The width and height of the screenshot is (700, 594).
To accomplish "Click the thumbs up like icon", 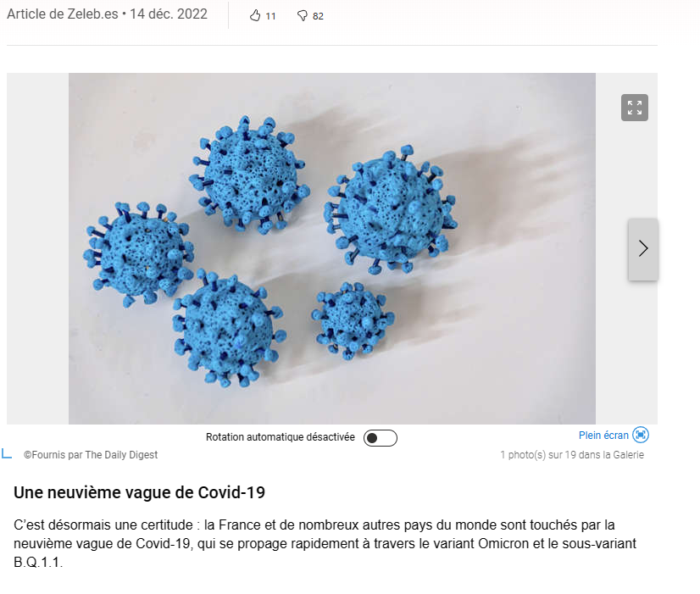I will (255, 16).
